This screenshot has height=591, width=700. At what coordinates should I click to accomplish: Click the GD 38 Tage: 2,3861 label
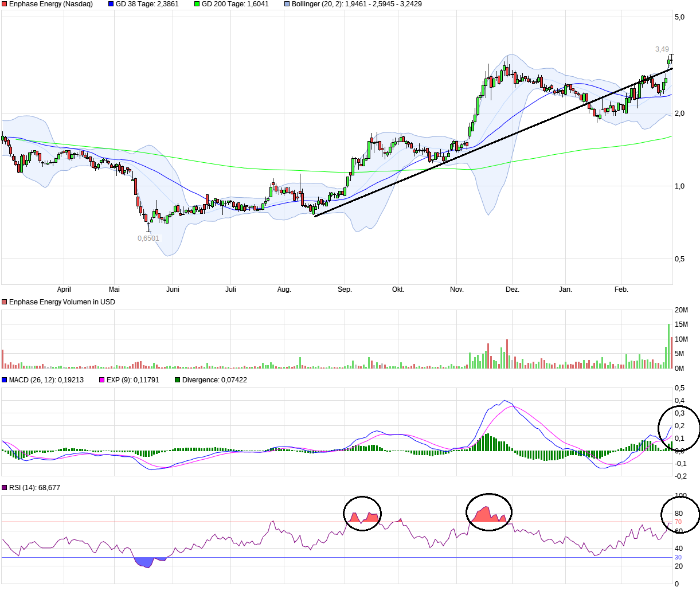tap(147, 4)
